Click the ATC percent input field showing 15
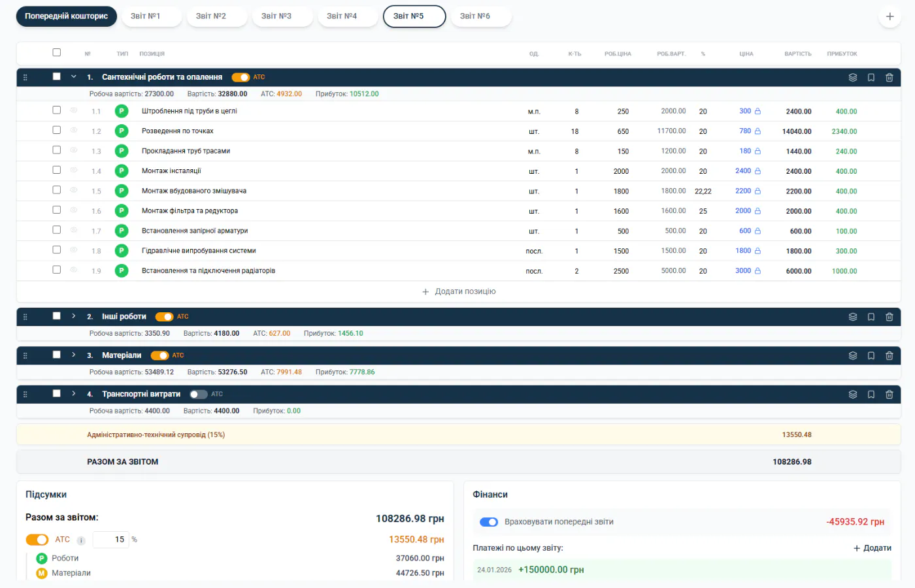Screen dimensions: 915x588 pyautogui.click(x=110, y=540)
